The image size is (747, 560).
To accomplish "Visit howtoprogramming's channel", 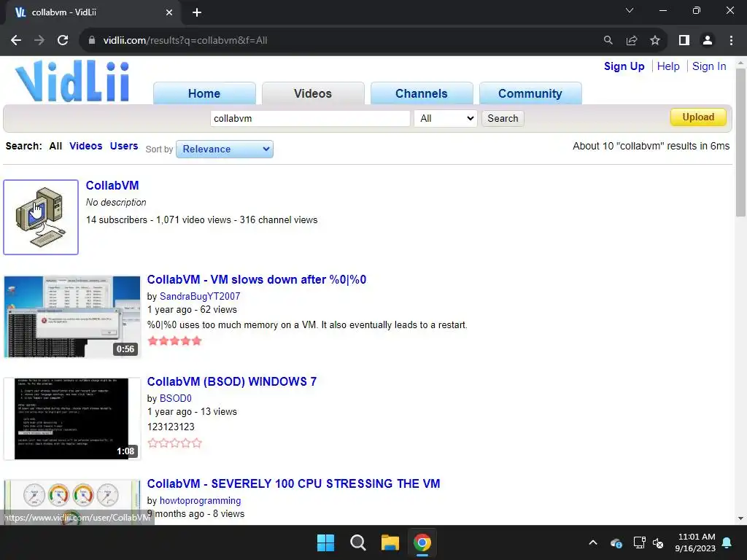I will click(200, 500).
